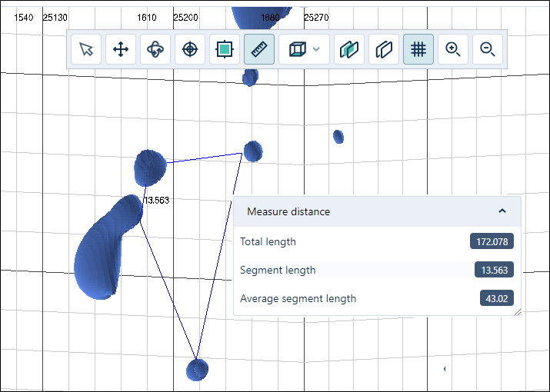This screenshot has width=550, height=392.
Task: Click the axis label 25200
Action: [185, 18]
